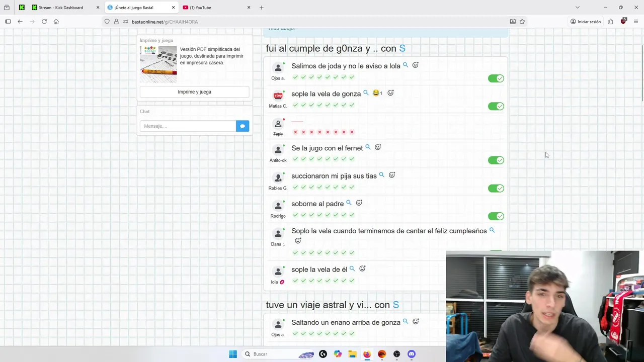Reload the browser page

[44, 22]
